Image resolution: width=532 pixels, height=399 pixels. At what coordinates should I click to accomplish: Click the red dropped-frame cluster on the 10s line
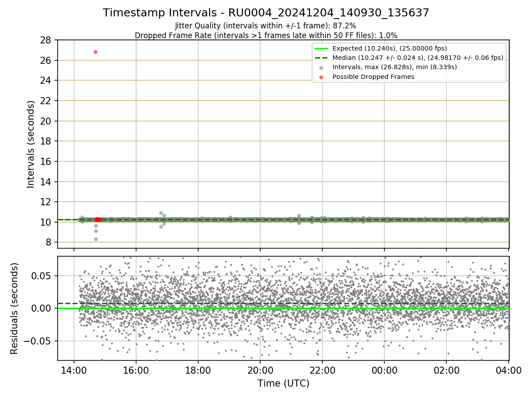(x=98, y=219)
